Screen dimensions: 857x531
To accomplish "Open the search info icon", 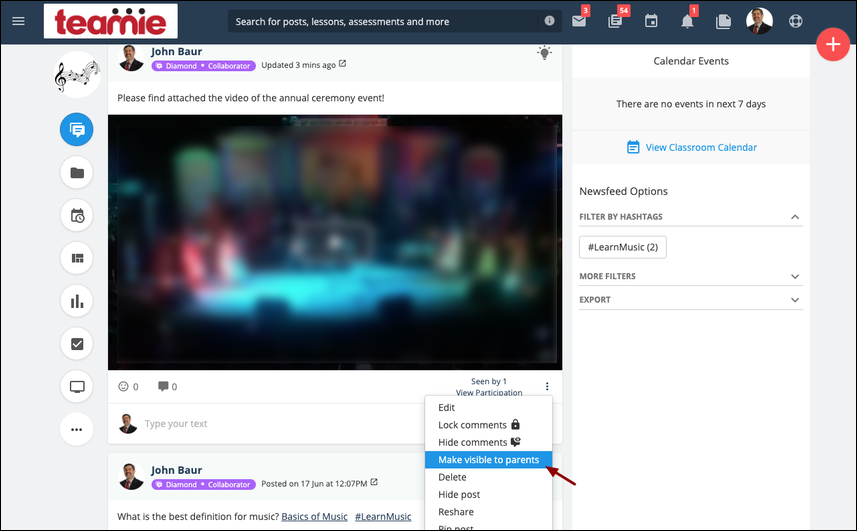I will 549,21.
